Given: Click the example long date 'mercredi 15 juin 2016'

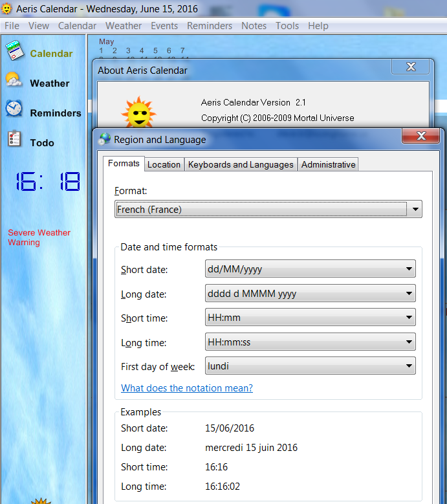Looking at the screenshot, I should pyautogui.click(x=251, y=448).
